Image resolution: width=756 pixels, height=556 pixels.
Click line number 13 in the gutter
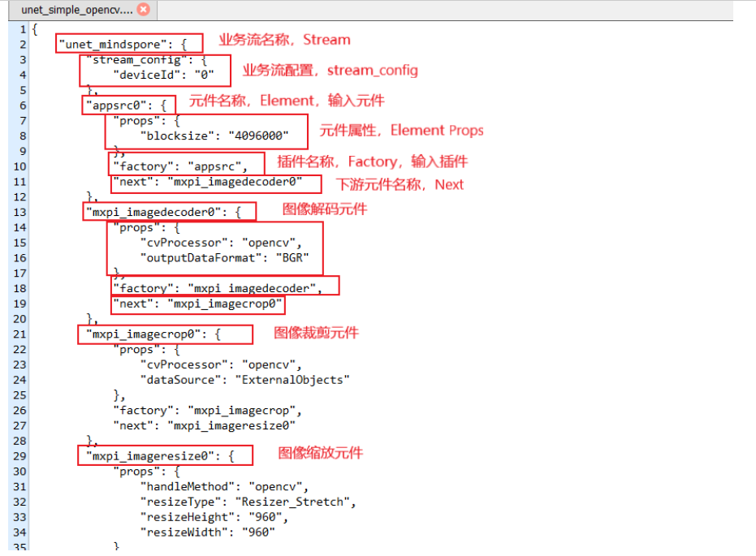(19, 213)
